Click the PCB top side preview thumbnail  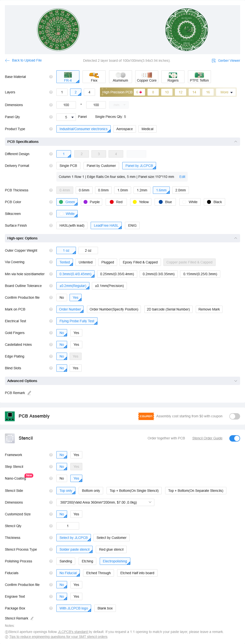tap(58, 30)
